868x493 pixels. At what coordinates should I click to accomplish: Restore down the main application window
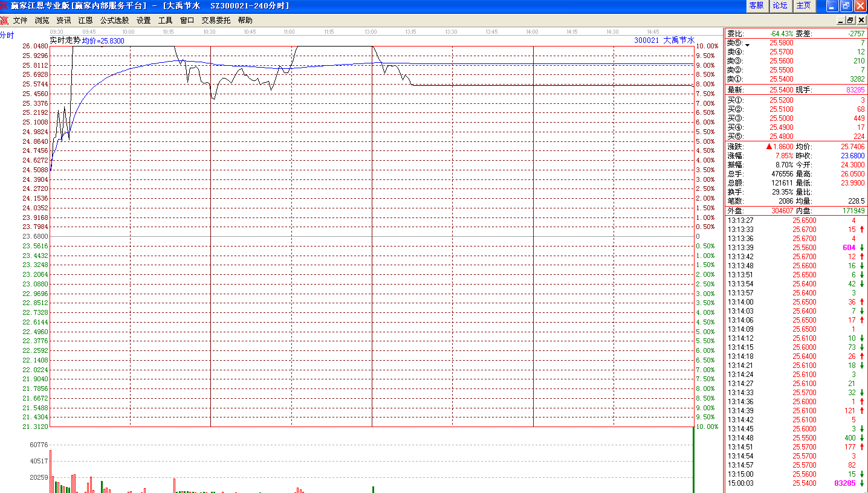pos(846,5)
